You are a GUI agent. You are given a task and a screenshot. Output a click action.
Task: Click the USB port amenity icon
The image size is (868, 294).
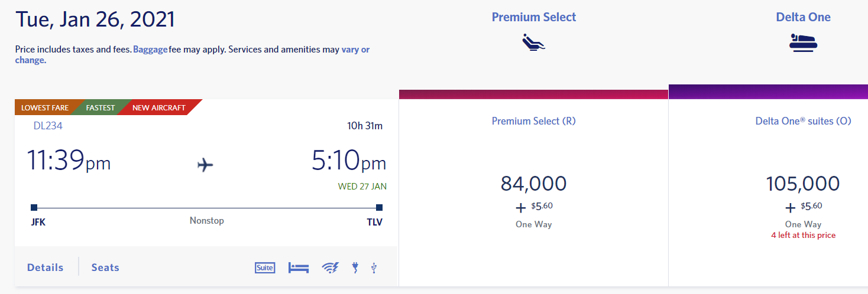[374, 267]
